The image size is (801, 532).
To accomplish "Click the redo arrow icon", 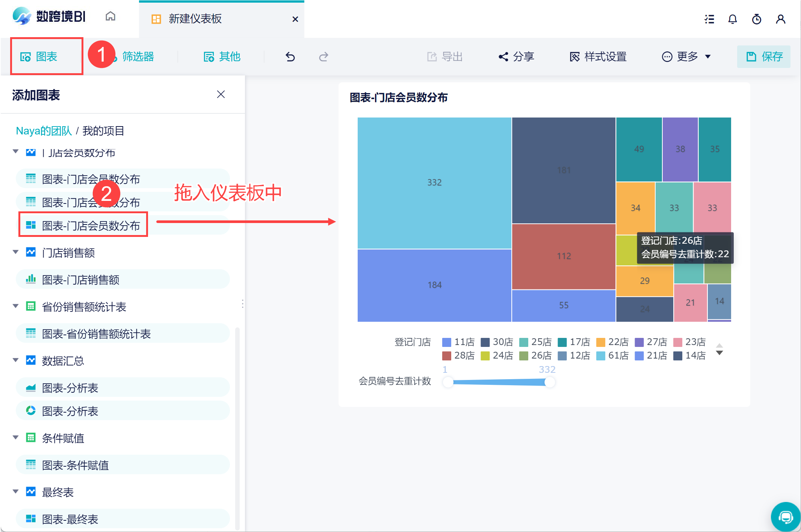I will click(x=323, y=57).
